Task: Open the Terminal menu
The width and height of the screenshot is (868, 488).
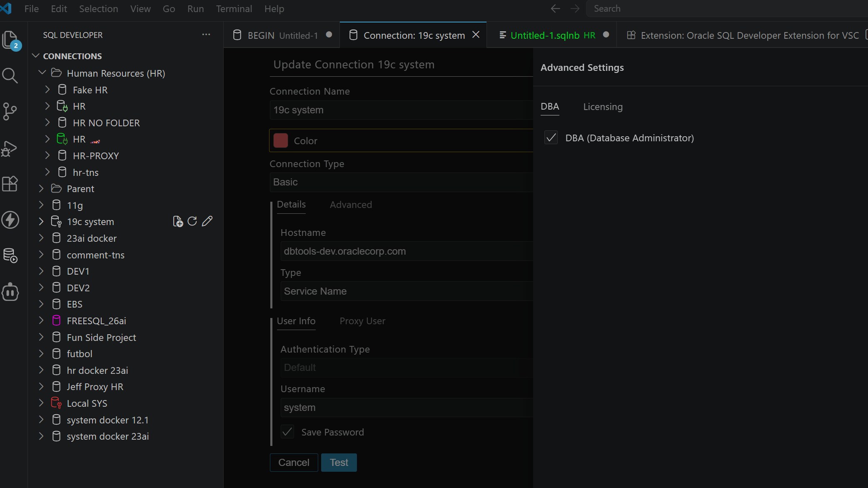Action: (x=234, y=9)
